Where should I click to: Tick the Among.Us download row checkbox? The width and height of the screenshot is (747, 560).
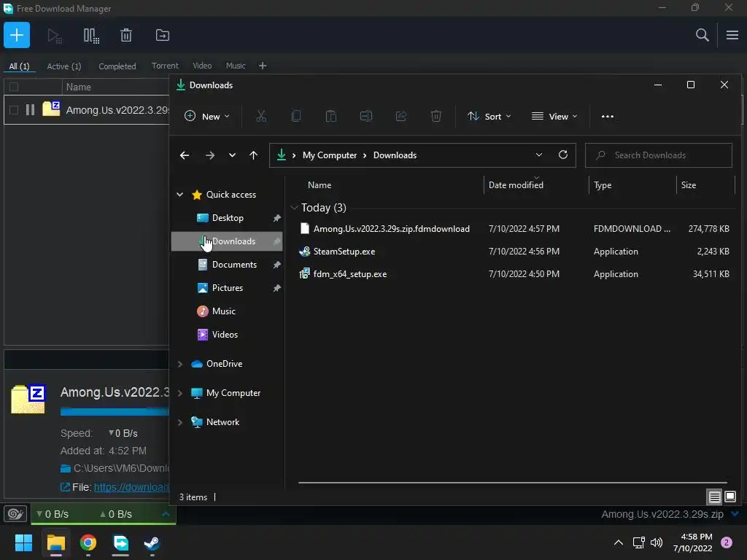click(14, 110)
